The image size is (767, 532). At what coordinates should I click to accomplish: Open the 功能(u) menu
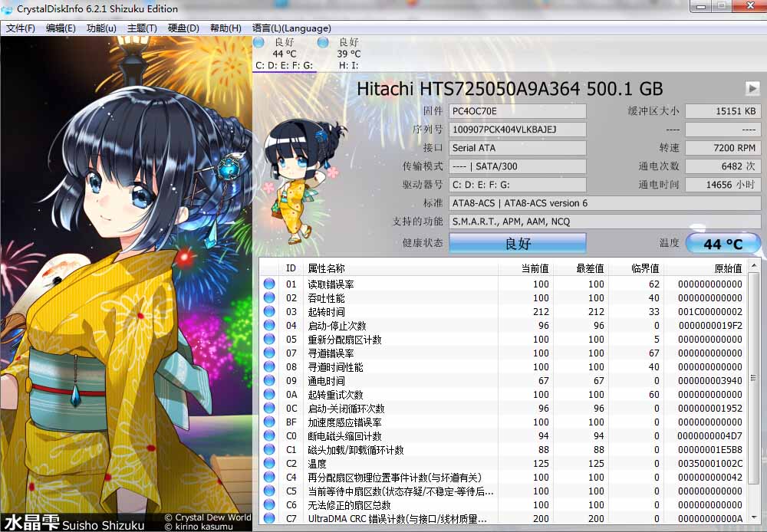pyautogui.click(x=101, y=28)
